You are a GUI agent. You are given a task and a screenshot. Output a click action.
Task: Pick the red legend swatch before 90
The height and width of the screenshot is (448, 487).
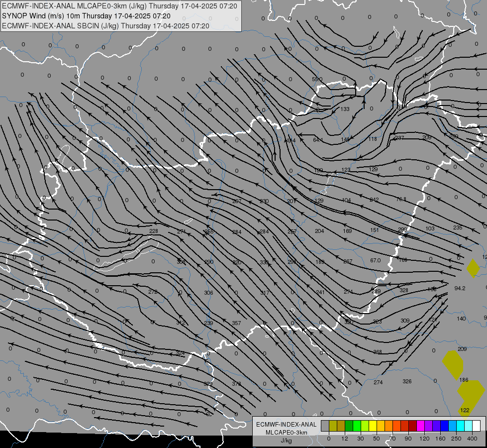click(405, 426)
